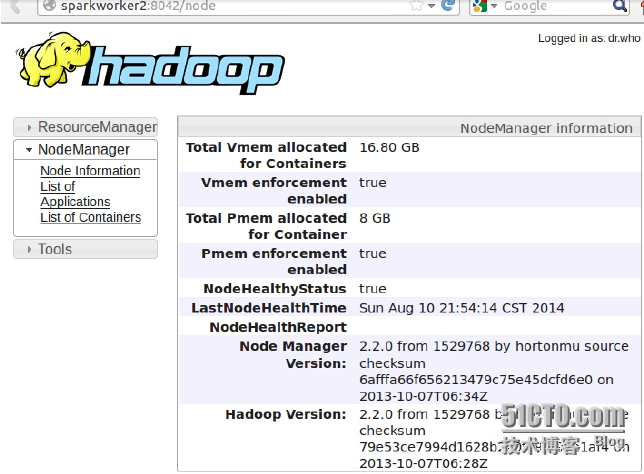
Task: Click the globe site icon in address bar
Action: pos(49,5)
